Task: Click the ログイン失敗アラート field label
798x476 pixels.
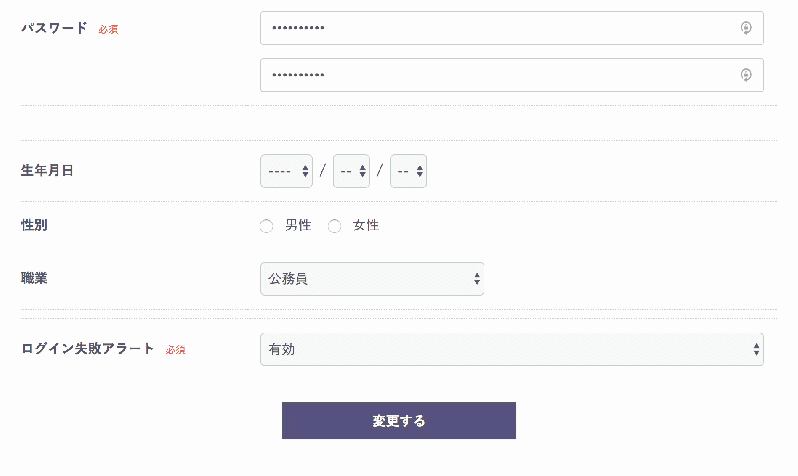Action: pos(87,349)
